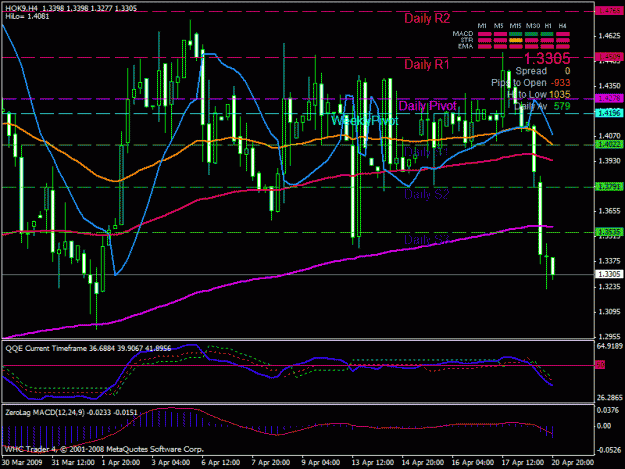
Task: Click the 30 Mar 2009 date marker
Action: tap(22, 462)
